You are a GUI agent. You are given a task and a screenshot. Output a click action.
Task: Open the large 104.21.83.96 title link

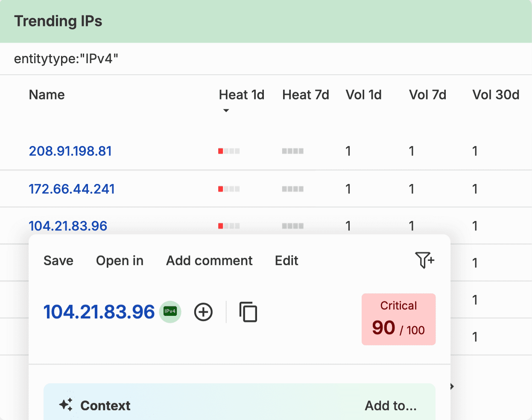click(x=99, y=312)
